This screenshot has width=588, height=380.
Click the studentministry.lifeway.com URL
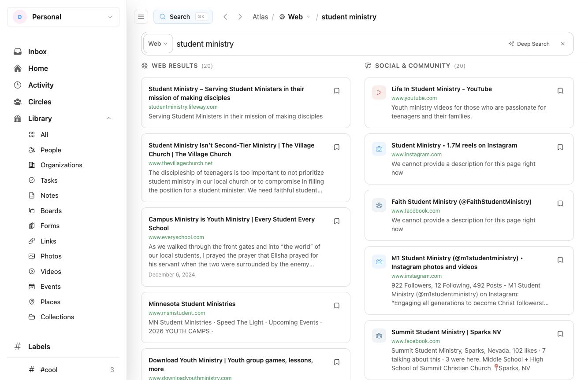coord(183,107)
